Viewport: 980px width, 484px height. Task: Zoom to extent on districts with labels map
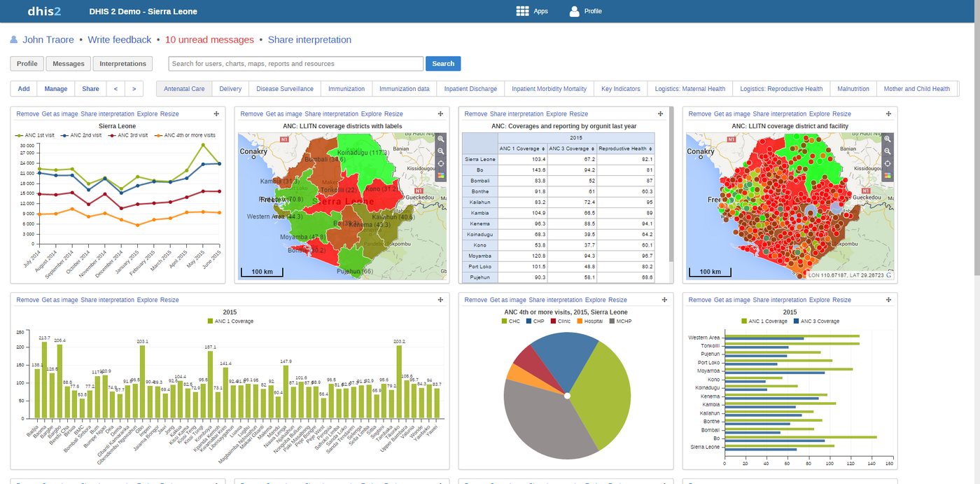pos(441,163)
